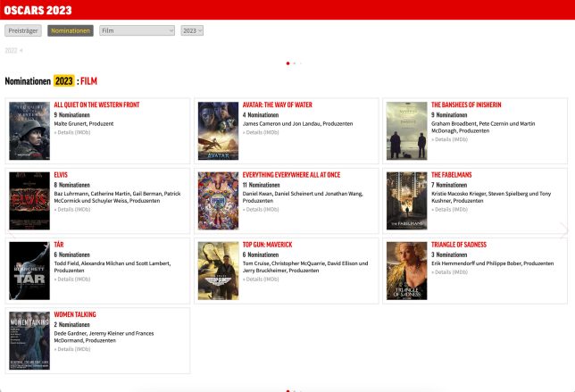The width and height of the screenshot is (575, 392).
Task: Open the Film category dropdown
Action: click(137, 30)
